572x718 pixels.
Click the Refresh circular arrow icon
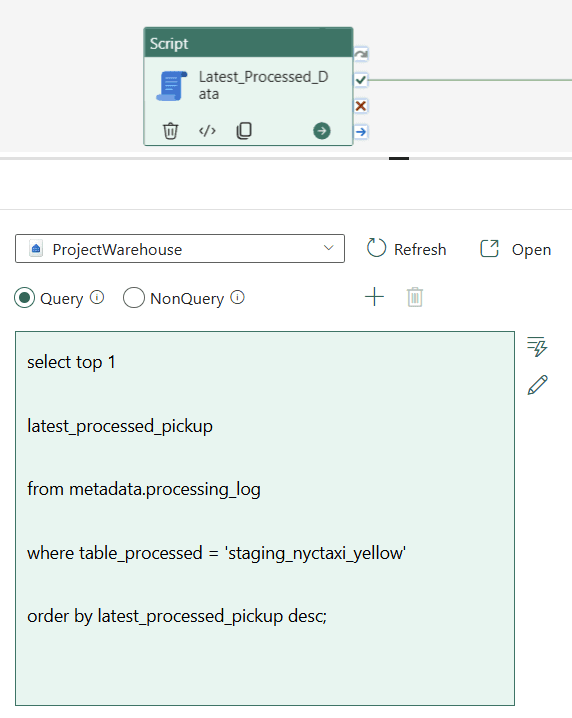[376, 248]
